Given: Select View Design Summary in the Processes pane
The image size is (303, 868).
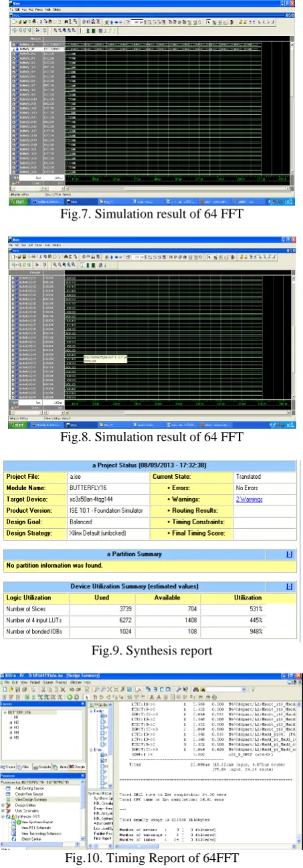Looking at the screenshot, I should pyautogui.click(x=31, y=799).
